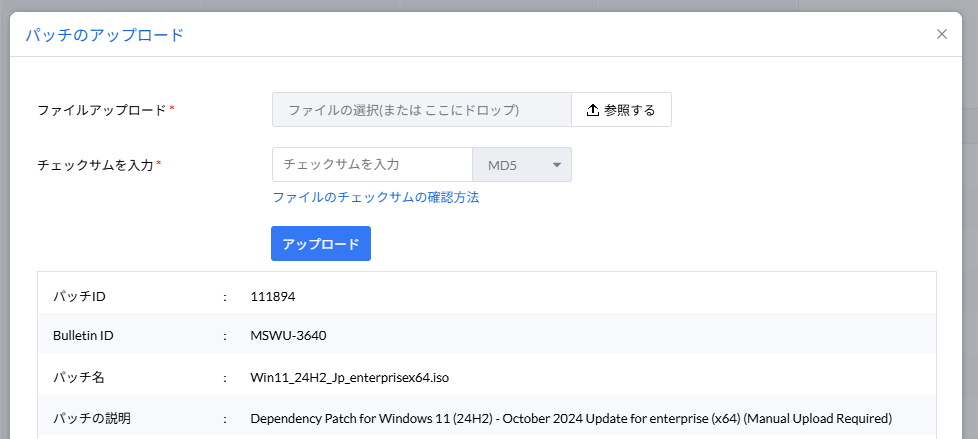This screenshot has height=439, width=978.
Task: Select the patch ID value 111894
Action: point(273,296)
